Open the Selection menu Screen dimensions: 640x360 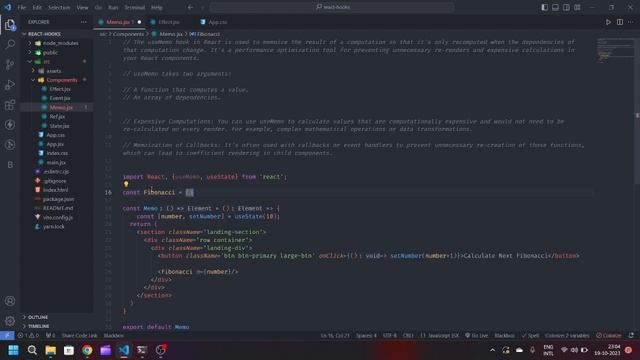[x=59, y=7]
